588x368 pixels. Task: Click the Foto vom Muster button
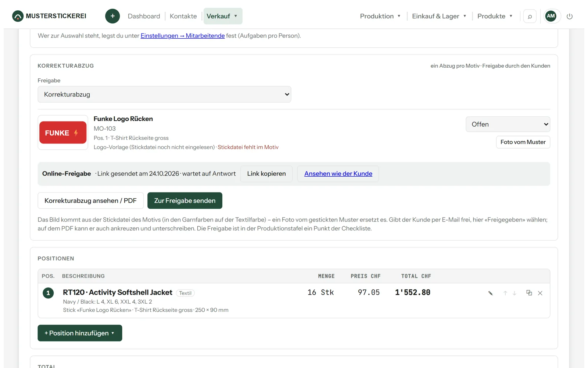click(523, 142)
